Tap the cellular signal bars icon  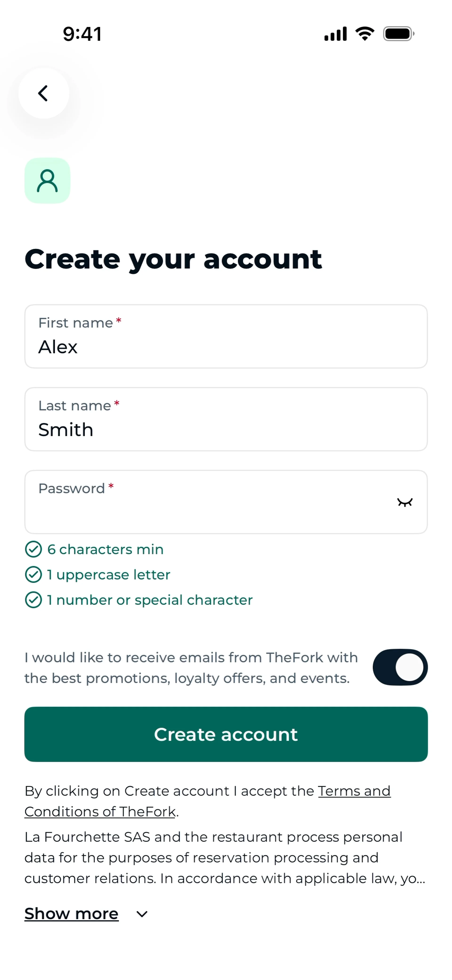335,34
